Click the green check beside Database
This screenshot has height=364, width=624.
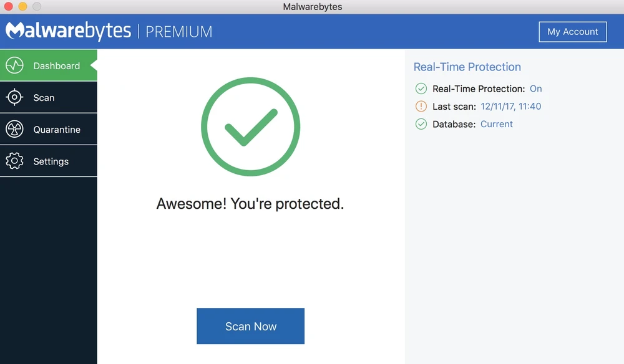pos(421,124)
